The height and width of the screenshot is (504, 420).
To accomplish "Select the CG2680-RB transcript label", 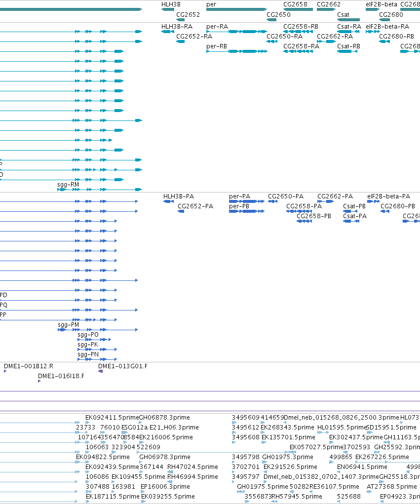I will 396,37.
